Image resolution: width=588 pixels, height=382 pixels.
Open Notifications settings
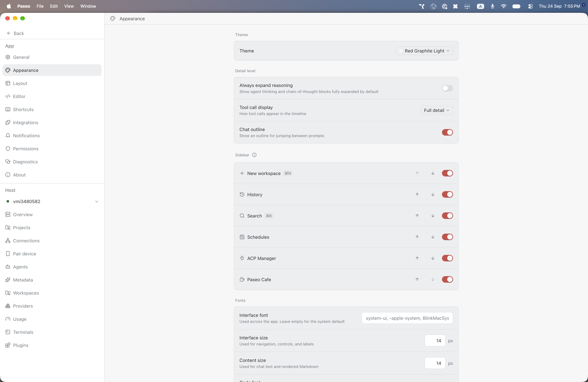(x=52, y=136)
